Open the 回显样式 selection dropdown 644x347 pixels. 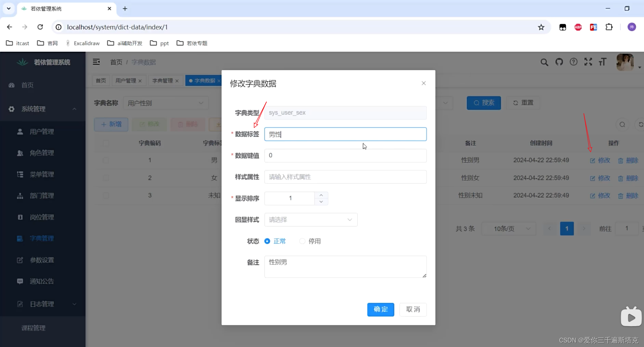(x=311, y=220)
